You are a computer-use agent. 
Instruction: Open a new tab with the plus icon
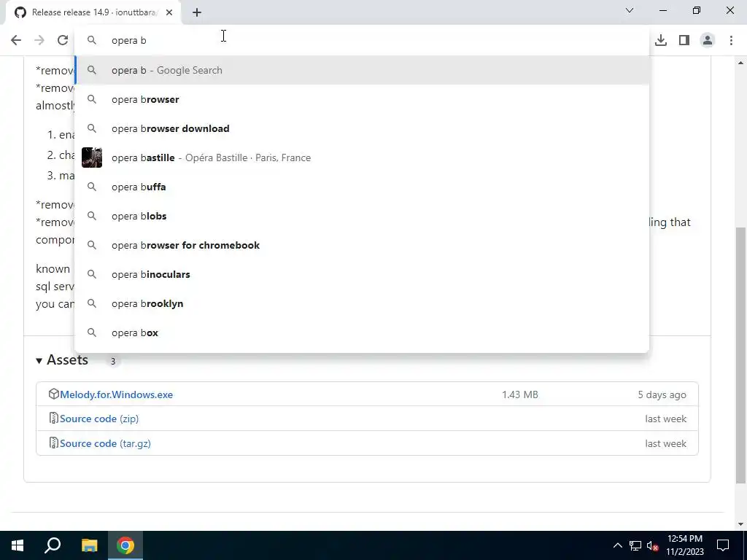pyautogui.click(x=197, y=12)
